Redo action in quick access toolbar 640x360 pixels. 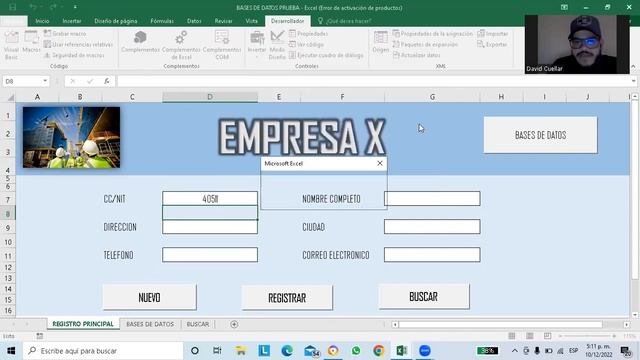coord(53,7)
